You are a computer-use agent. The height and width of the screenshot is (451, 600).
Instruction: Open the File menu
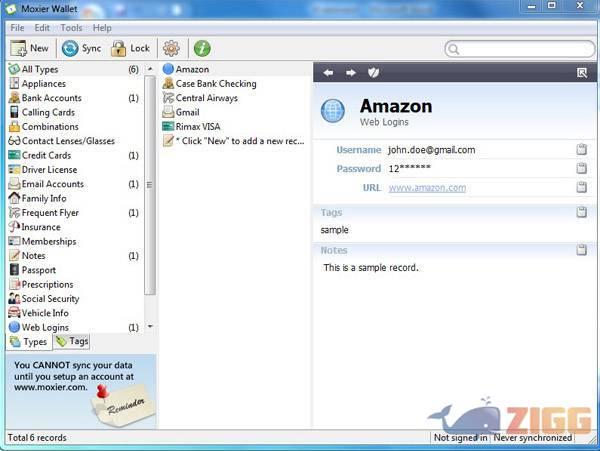(17, 28)
